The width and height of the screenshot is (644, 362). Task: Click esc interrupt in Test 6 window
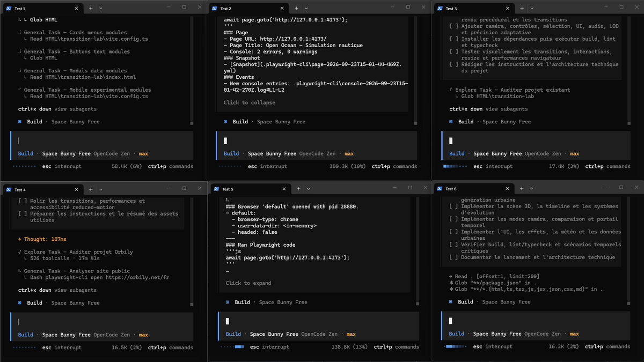493,346
